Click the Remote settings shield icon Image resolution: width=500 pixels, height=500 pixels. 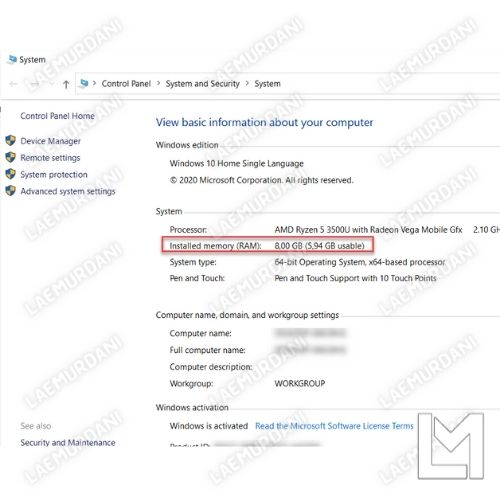[10, 157]
